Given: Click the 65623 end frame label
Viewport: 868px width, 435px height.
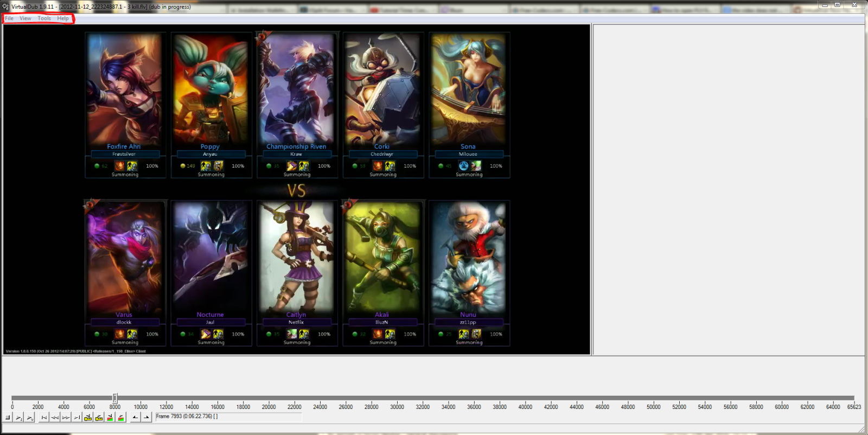Looking at the screenshot, I should 854,407.
